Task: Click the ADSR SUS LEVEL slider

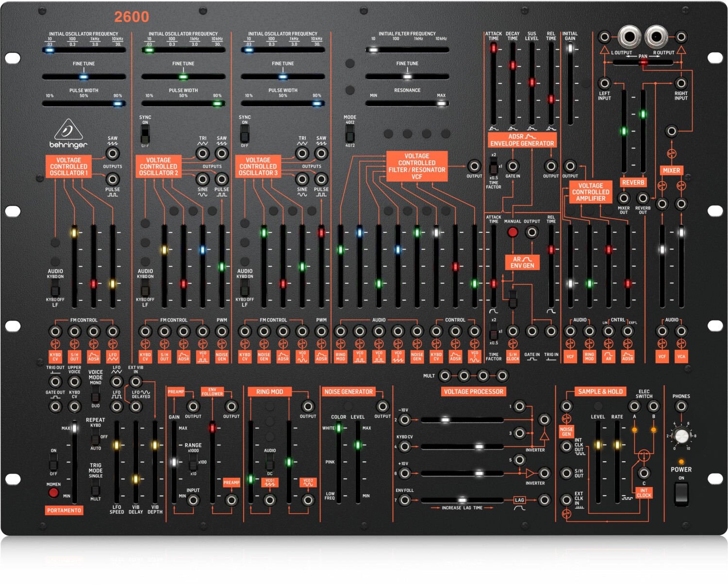Action: click(532, 83)
